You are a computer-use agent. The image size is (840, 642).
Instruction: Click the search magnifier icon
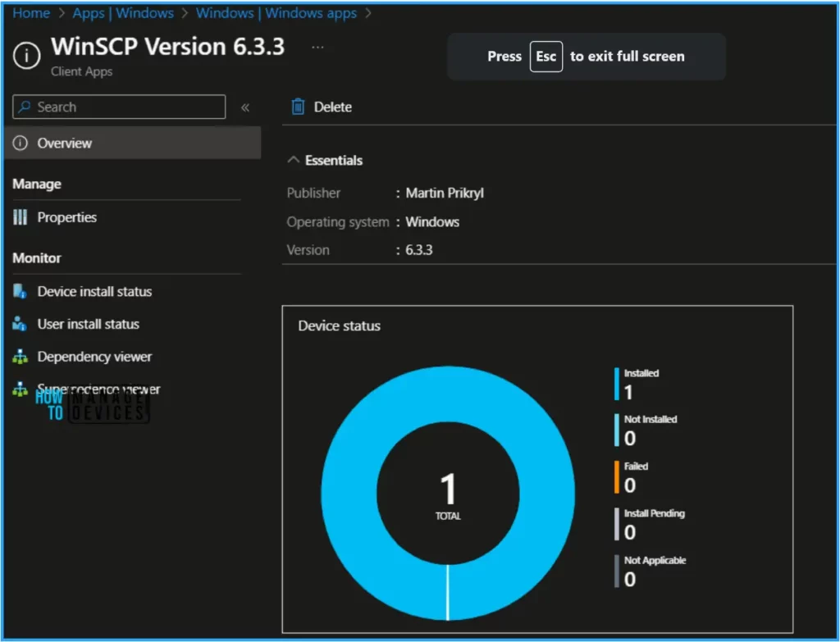(x=24, y=107)
